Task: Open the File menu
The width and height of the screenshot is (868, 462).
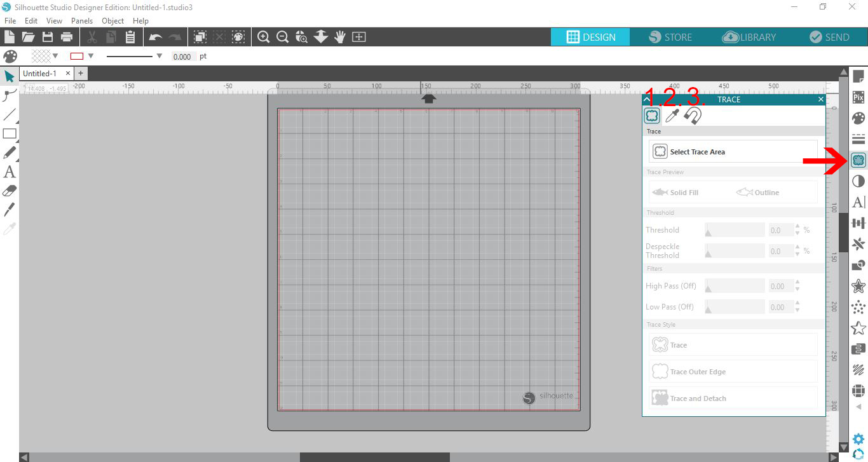Action: (10, 21)
